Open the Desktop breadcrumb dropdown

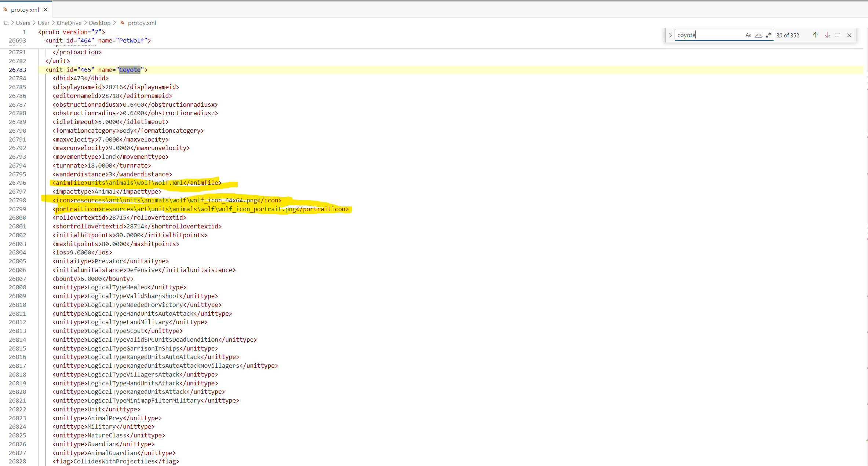coord(99,23)
